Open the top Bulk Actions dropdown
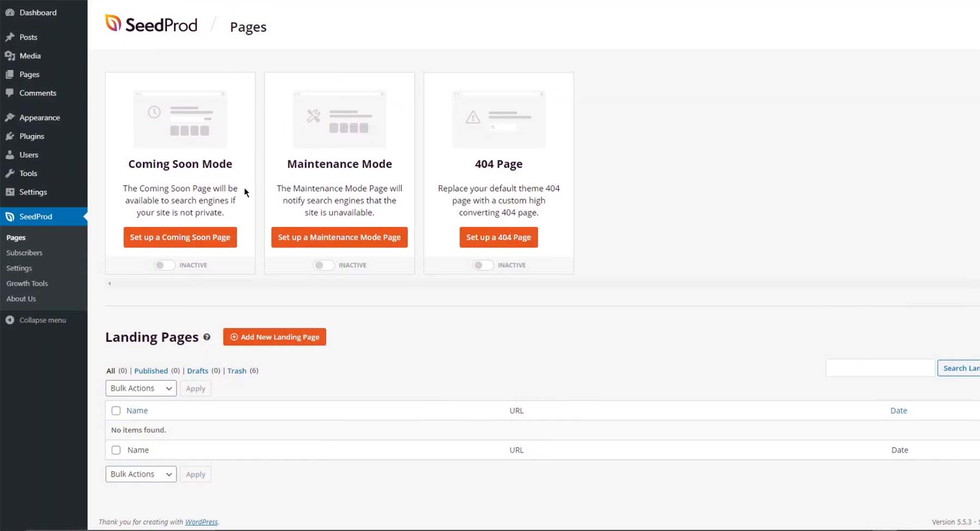 click(140, 388)
